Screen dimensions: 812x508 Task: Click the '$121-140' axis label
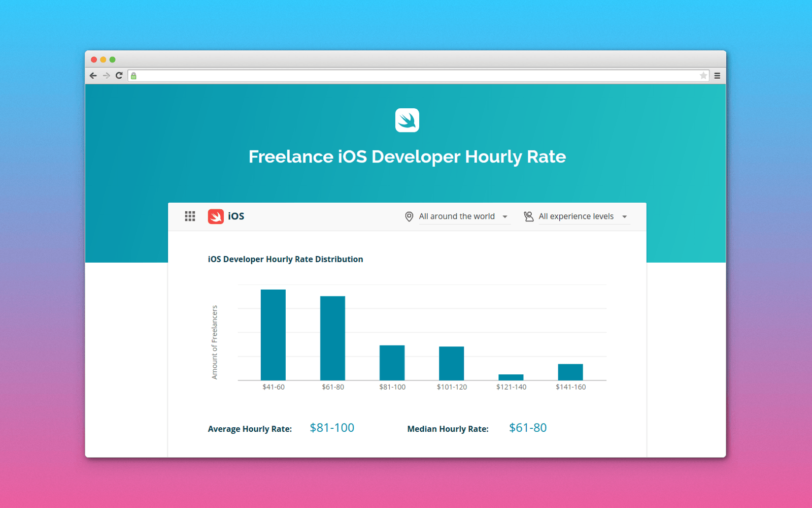tap(511, 387)
